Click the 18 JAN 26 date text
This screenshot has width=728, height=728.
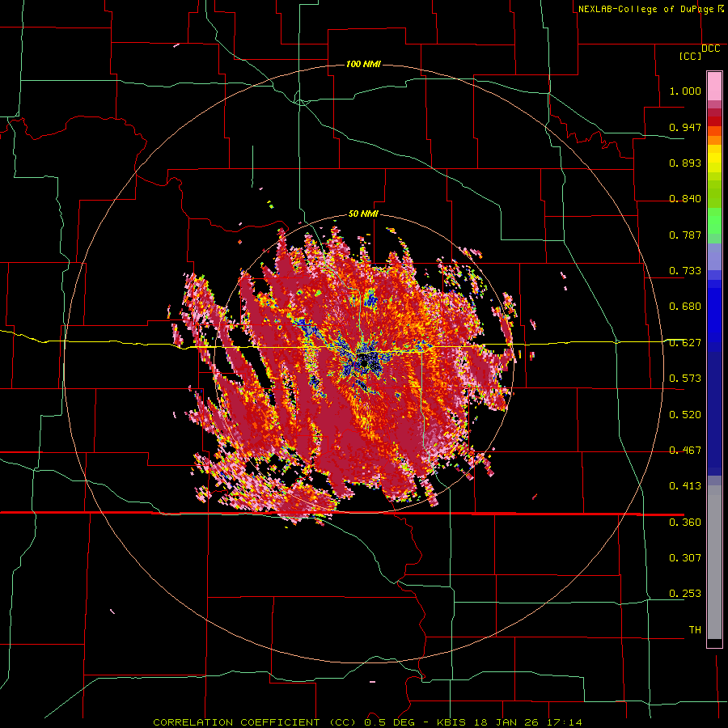[x=506, y=722]
